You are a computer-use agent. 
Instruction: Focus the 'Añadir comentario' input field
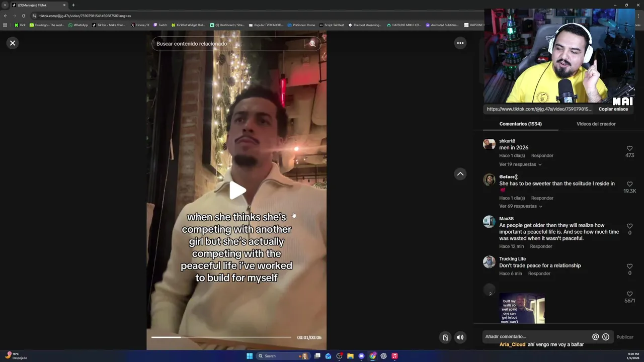(536, 337)
